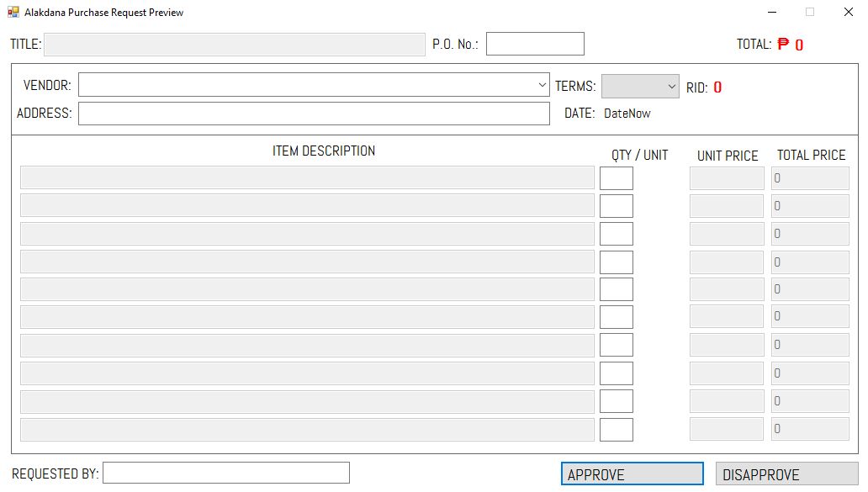Screen dimensions: 868x492
Task: Click the second row QTY box
Action: coord(617,206)
